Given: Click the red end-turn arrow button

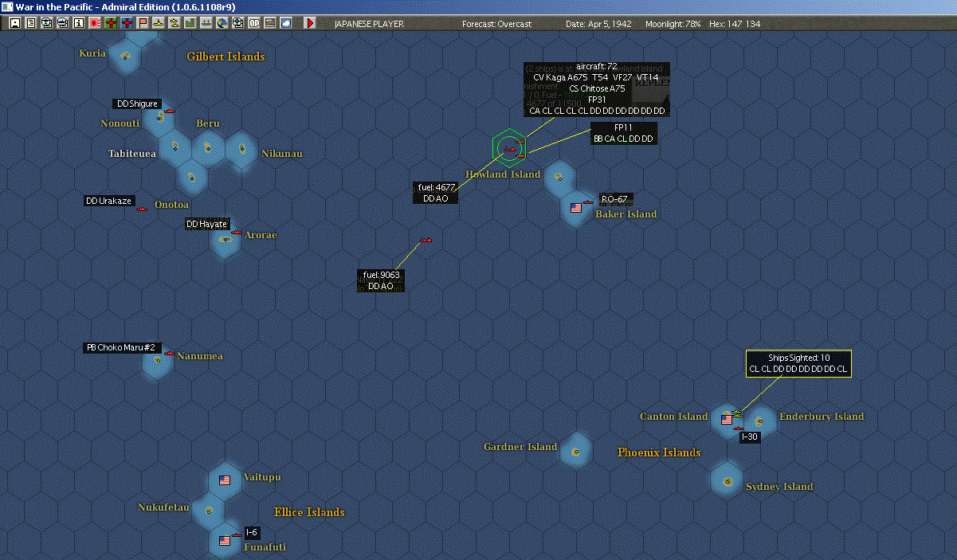Looking at the screenshot, I should 310,23.
